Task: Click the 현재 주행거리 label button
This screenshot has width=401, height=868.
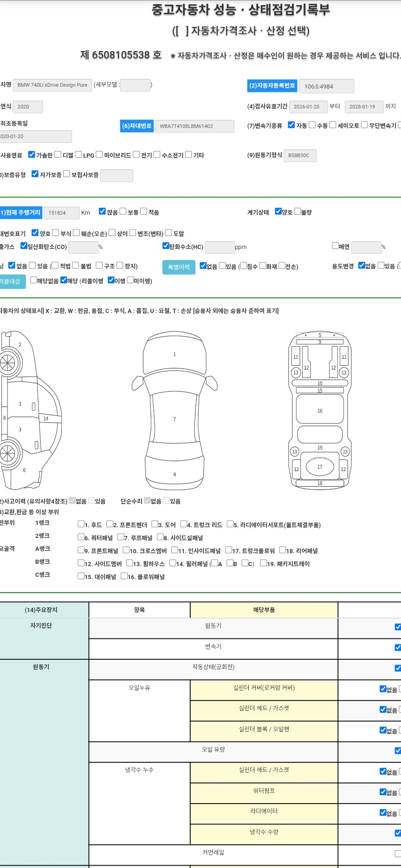Action: pyautogui.click(x=20, y=212)
